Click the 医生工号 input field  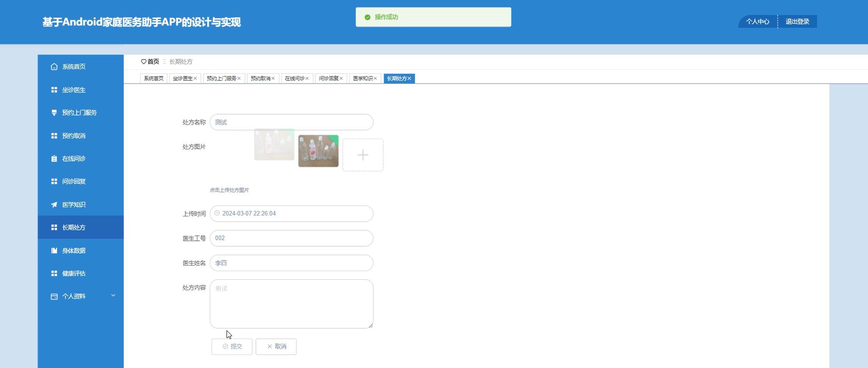(x=292, y=238)
